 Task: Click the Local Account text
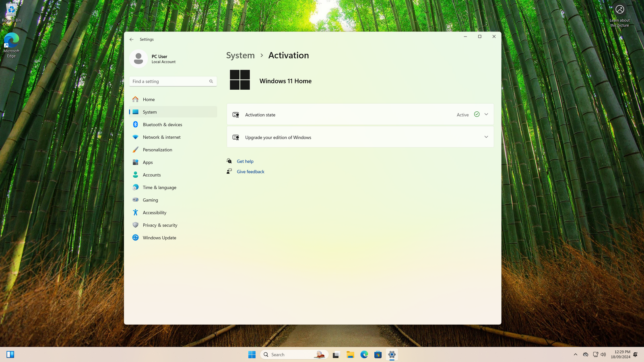[163, 62]
